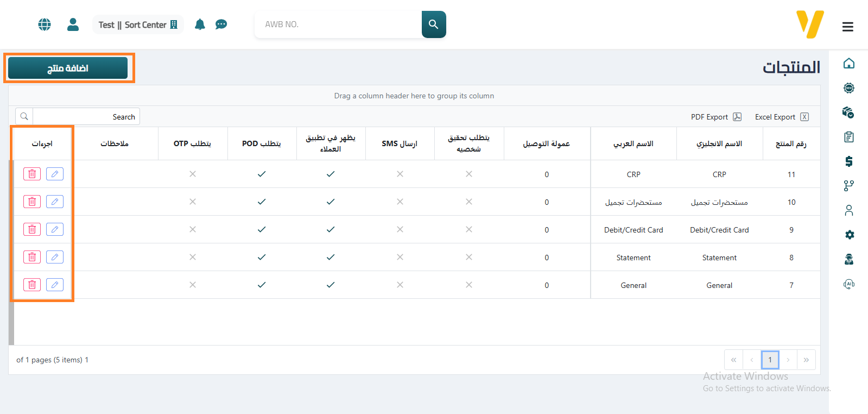Image resolution: width=868 pixels, height=414 pixels.
Task: Open the NEW badge sidebar icon
Action: pyautogui.click(x=849, y=88)
